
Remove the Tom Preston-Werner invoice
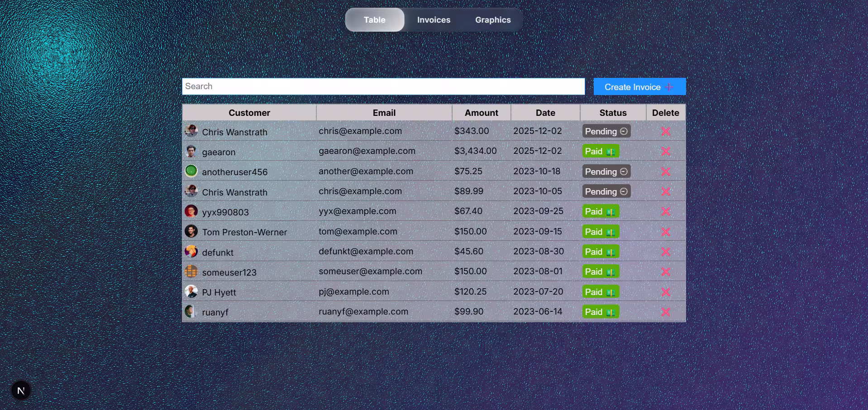pyautogui.click(x=665, y=232)
